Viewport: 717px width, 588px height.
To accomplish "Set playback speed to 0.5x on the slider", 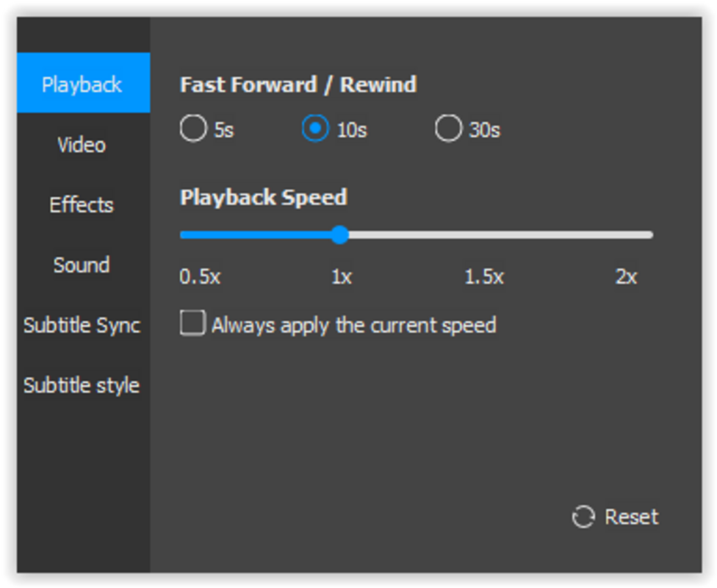I will [184, 234].
